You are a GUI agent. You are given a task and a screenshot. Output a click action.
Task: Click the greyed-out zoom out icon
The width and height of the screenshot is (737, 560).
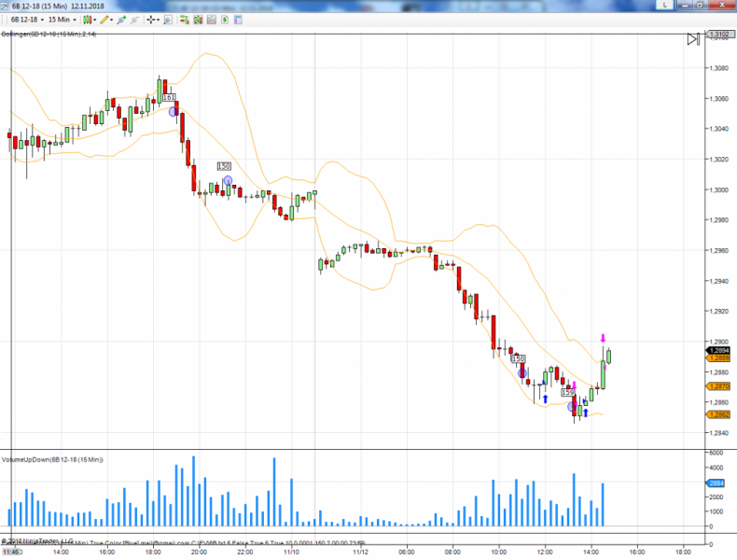coord(135,20)
